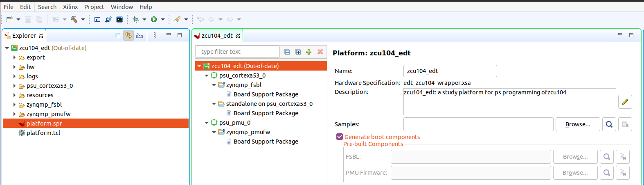Click the XSCT Console toolbar icon

(97, 19)
